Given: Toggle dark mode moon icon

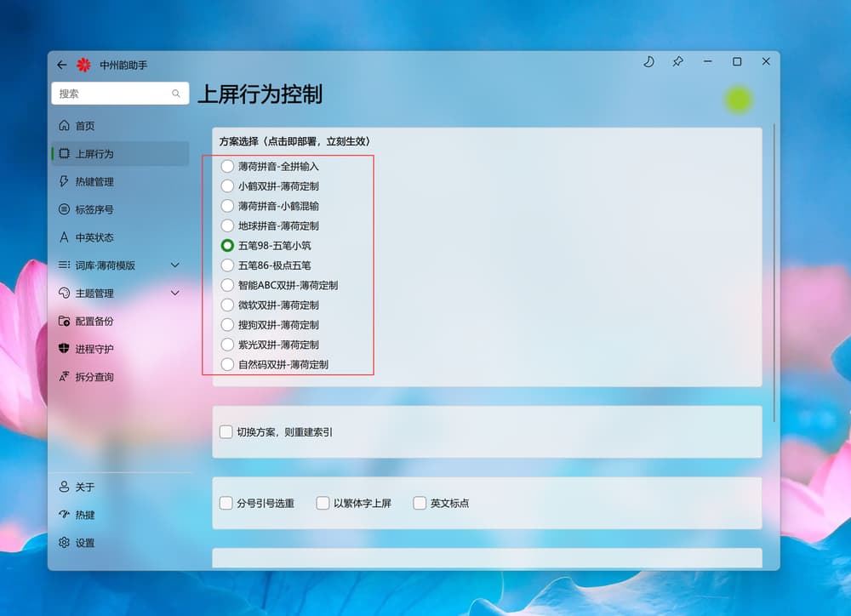Looking at the screenshot, I should coord(648,62).
